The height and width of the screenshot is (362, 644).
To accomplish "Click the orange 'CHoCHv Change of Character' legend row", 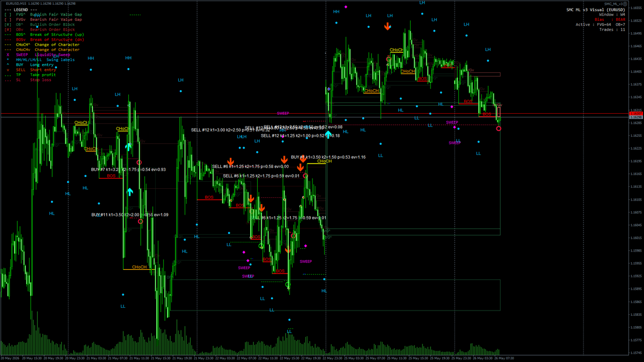I will click(42, 49).
